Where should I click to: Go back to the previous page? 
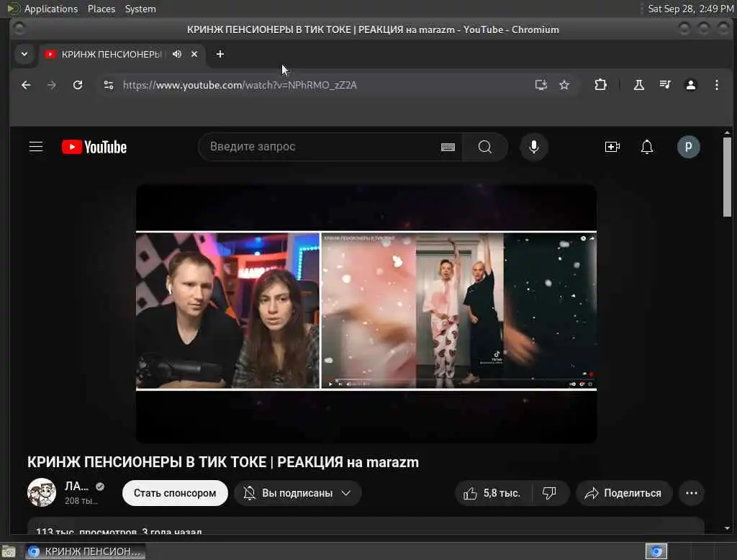[26, 85]
